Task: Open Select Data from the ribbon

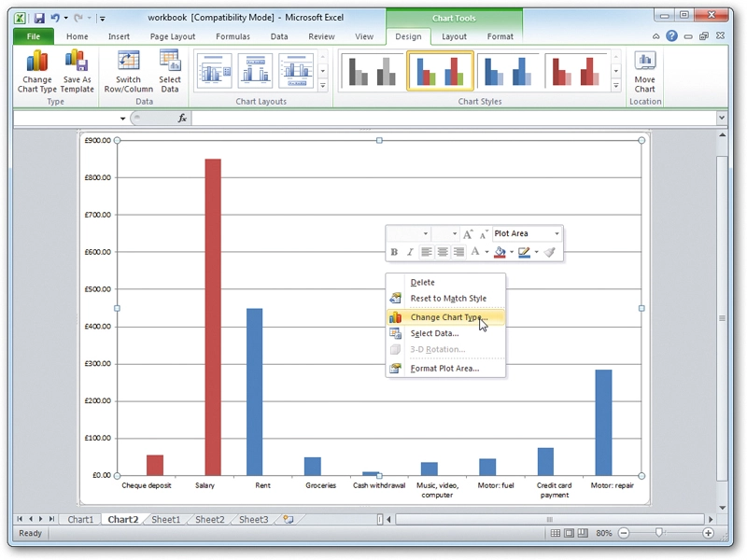Action: [x=170, y=72]
